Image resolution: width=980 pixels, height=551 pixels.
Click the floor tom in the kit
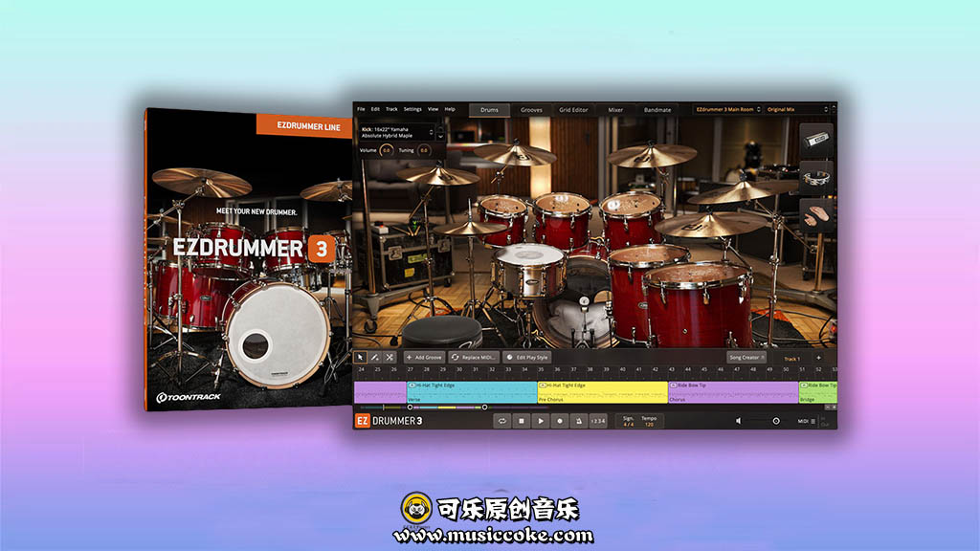pyautogui.click(x=699, y=304)
